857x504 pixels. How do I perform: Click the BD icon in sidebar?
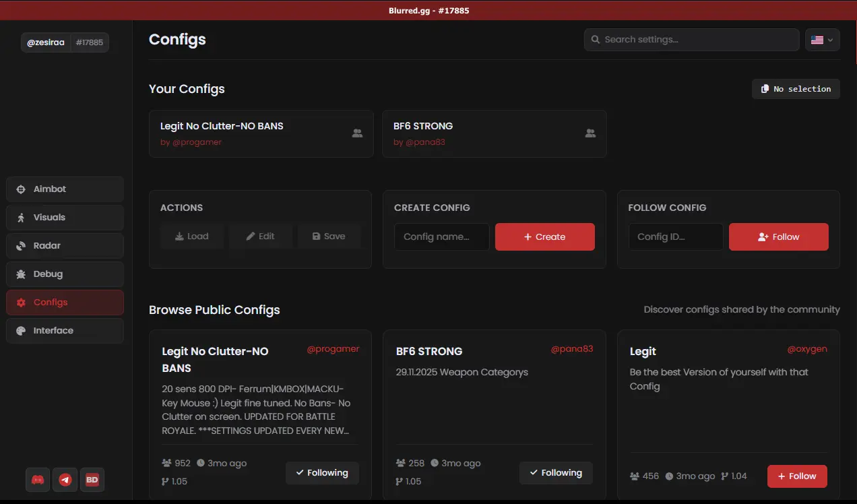(92, 480)
